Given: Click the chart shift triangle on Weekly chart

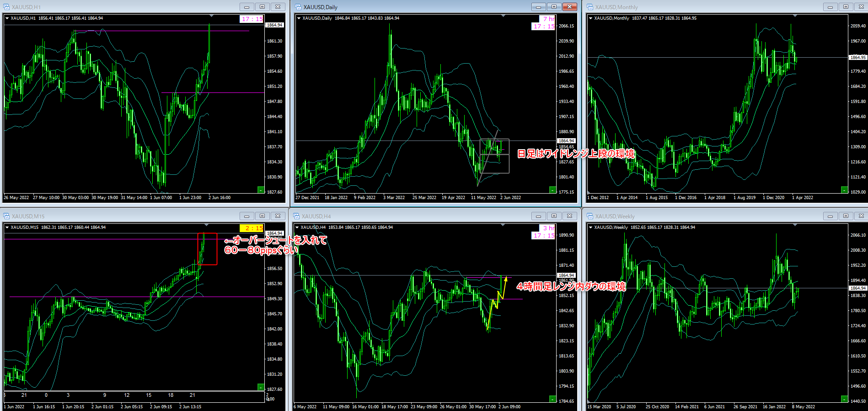Looking at the screenshot, I should 795,225.
